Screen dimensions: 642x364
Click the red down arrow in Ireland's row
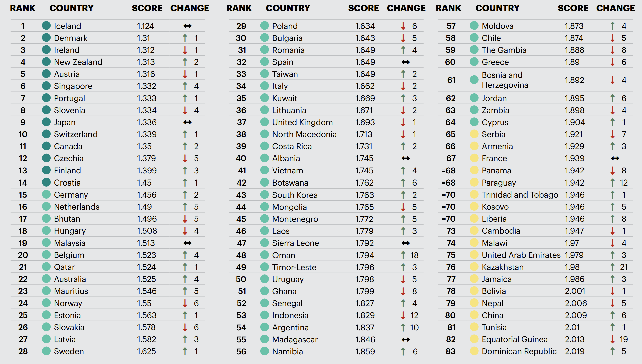click(185, 50)
